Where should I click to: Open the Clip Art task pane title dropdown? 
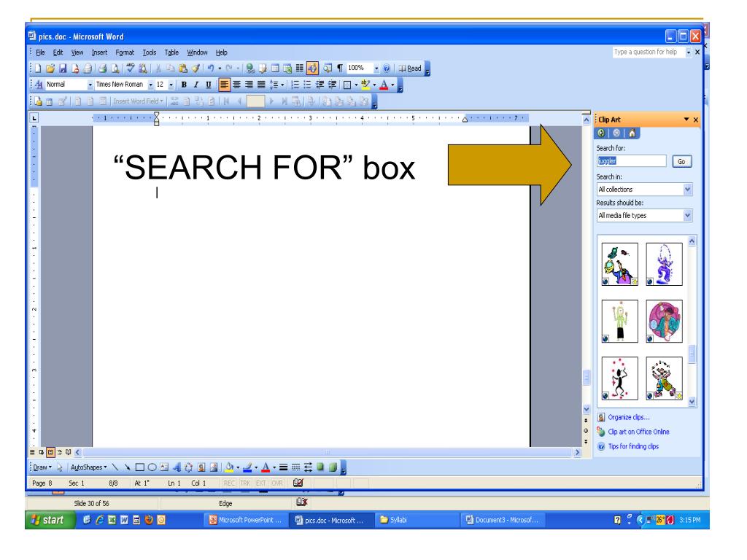(x=686, y=119)
